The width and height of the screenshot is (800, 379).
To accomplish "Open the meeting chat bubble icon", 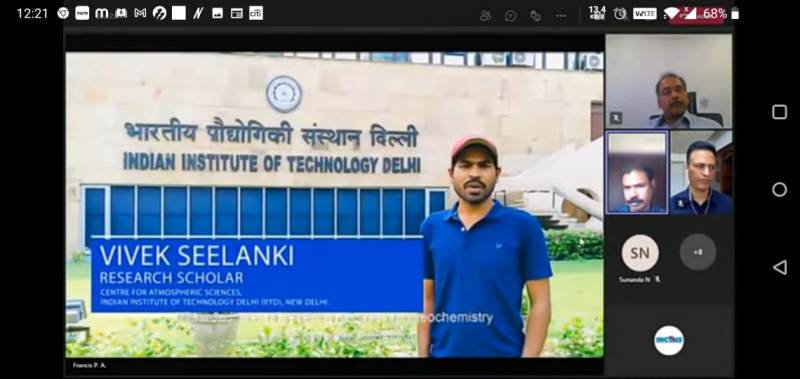I will coord(510,16).
